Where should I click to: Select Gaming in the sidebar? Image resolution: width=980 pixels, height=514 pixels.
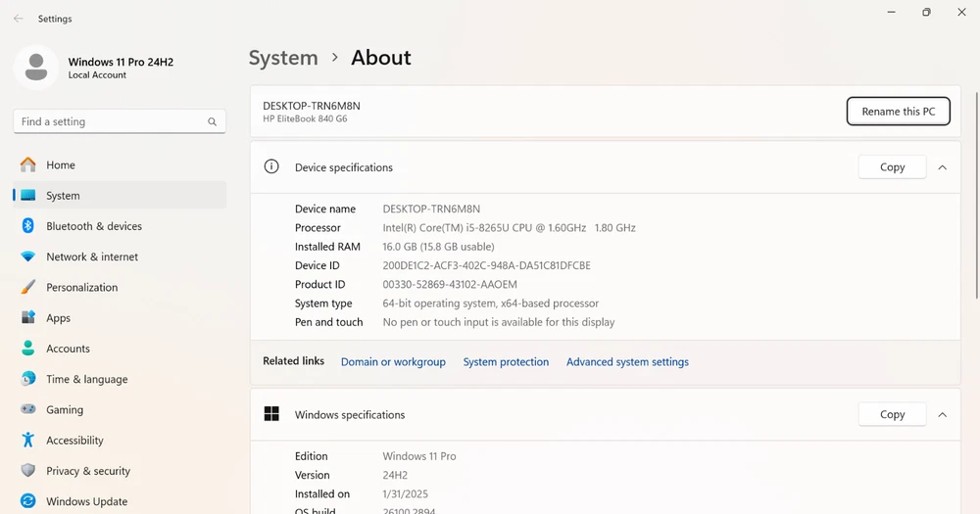click(65, 410)
